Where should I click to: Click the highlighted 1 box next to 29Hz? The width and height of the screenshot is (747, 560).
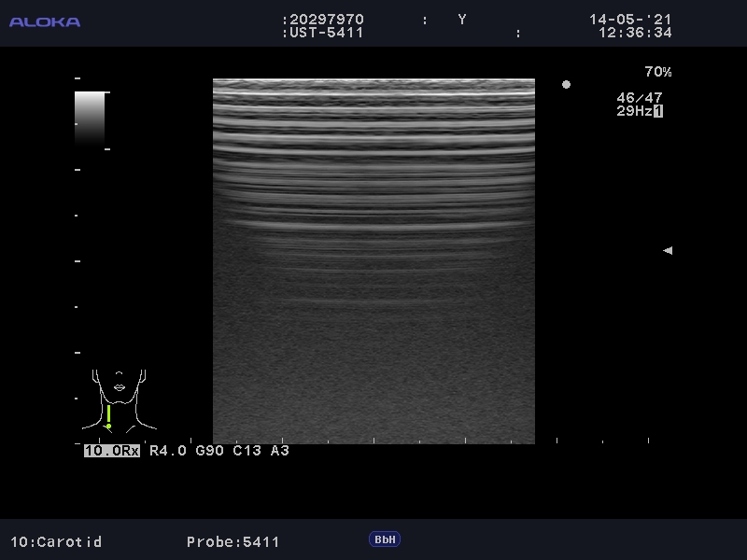tap(658, 111)
